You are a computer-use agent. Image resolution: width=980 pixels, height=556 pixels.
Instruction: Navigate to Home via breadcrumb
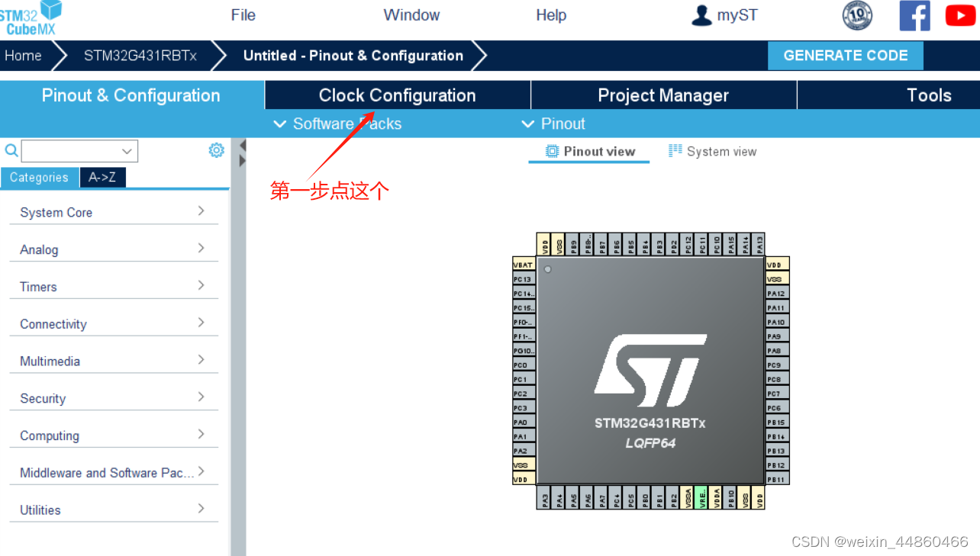click(23, 55)
